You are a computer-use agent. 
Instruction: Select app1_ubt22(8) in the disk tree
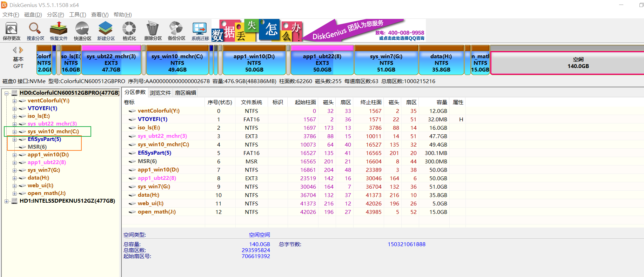point(47,162)
